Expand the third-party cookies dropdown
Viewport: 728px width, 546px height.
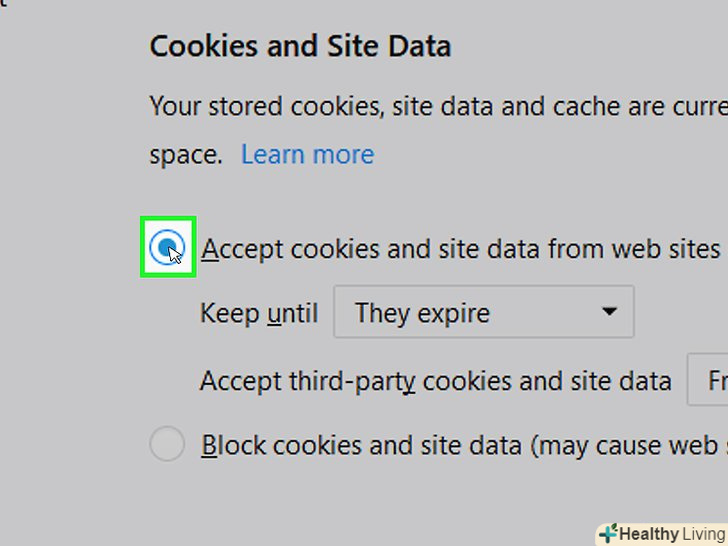pos(708,381)
